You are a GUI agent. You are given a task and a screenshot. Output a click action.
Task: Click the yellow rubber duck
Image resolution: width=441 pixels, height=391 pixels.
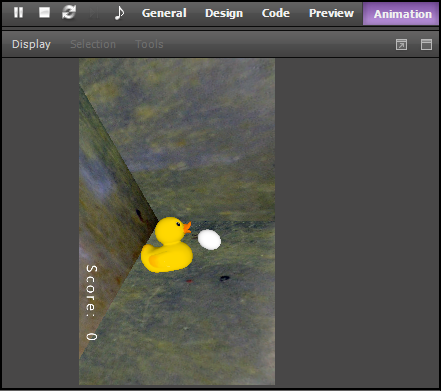tap(167, 245)
